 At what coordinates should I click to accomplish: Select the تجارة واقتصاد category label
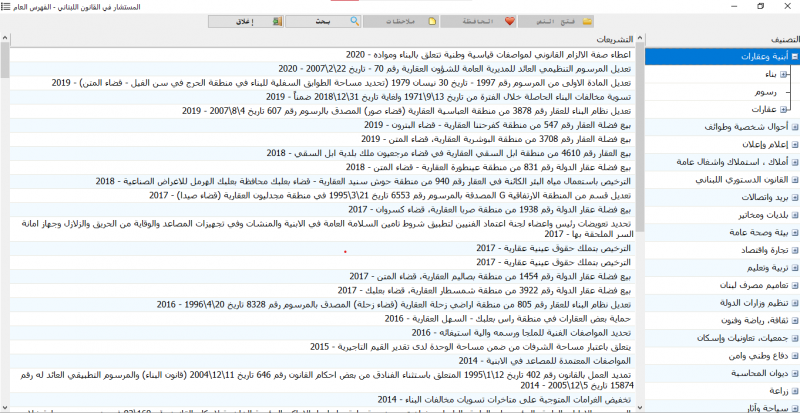[764, 250]
